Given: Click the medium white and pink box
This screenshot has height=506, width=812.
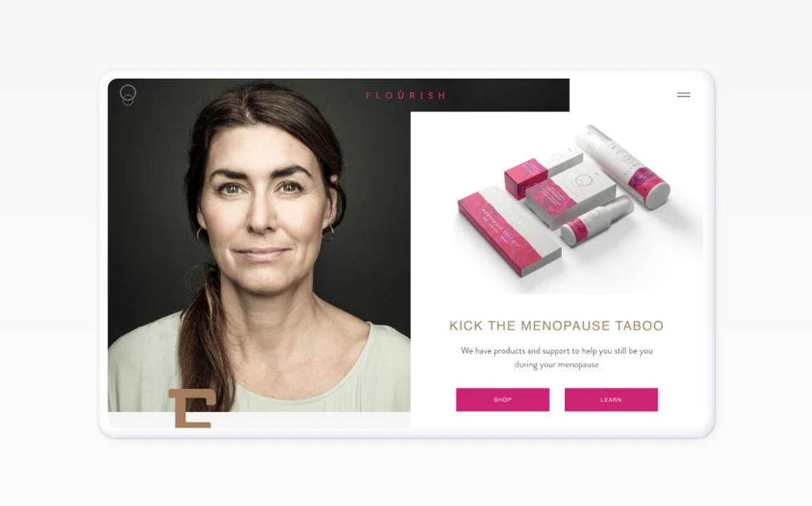Looking at the screenshot, I should [570, 196].
